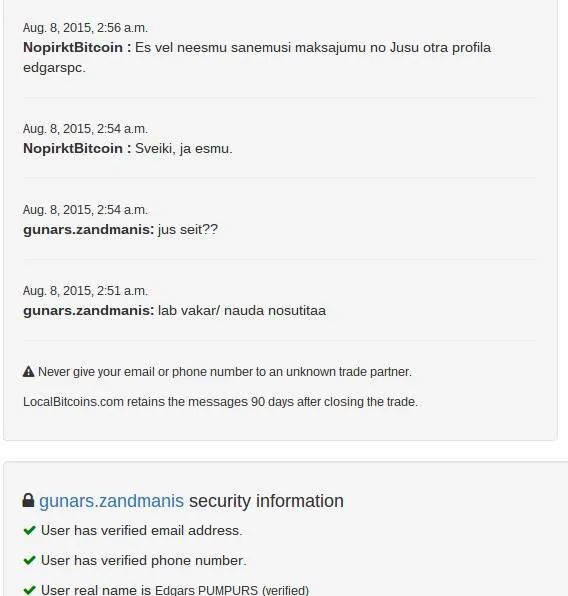568x596 pixels.
Task: Click the 'lab vakar/ nauda nosutitaa' message
Action: coord(242,311)
